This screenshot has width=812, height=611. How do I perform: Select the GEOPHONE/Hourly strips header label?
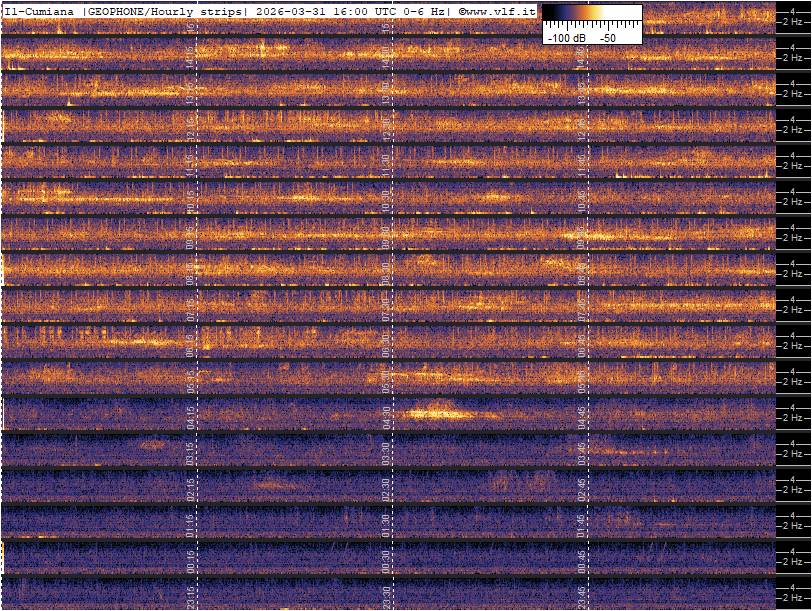(166, 11)
